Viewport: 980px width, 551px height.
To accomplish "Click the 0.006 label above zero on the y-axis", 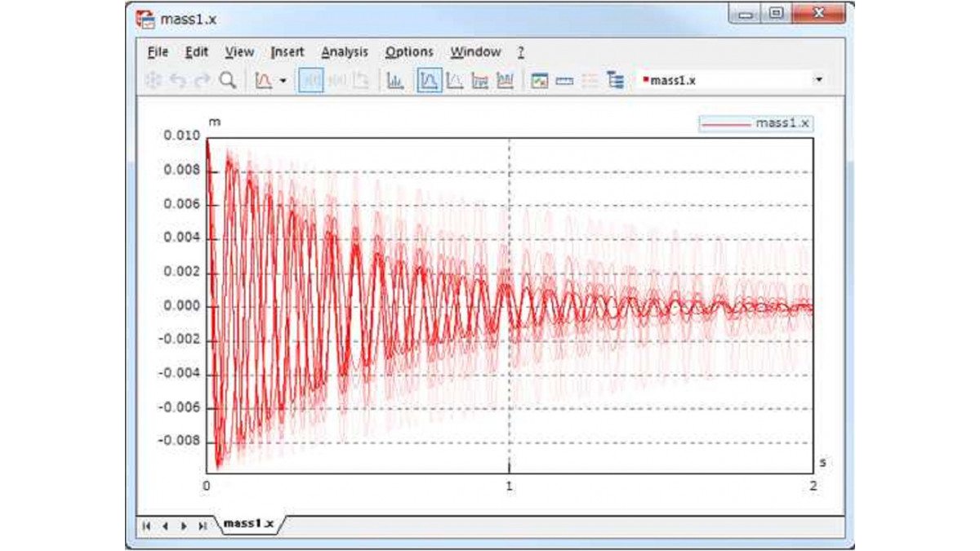I will click(x=180, y=204).
